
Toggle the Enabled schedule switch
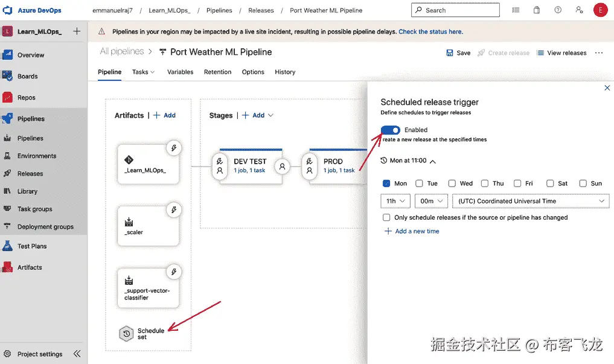point(391,130)
